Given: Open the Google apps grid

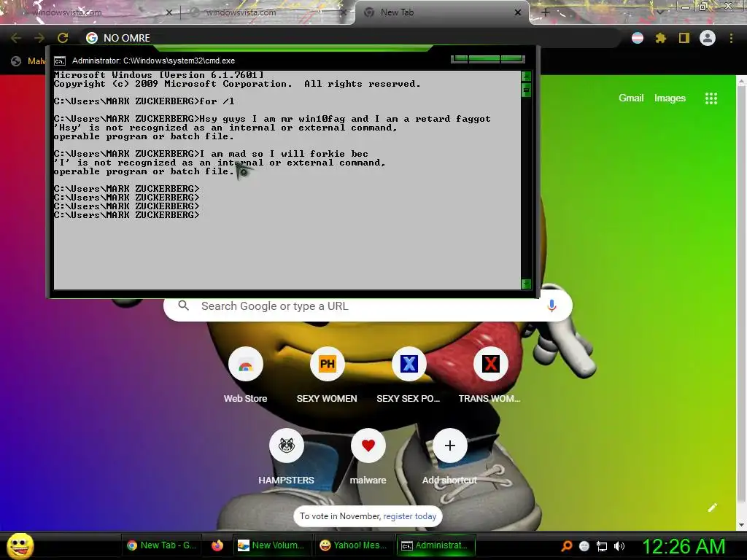Looking at the screenshot, I should 711,98.
